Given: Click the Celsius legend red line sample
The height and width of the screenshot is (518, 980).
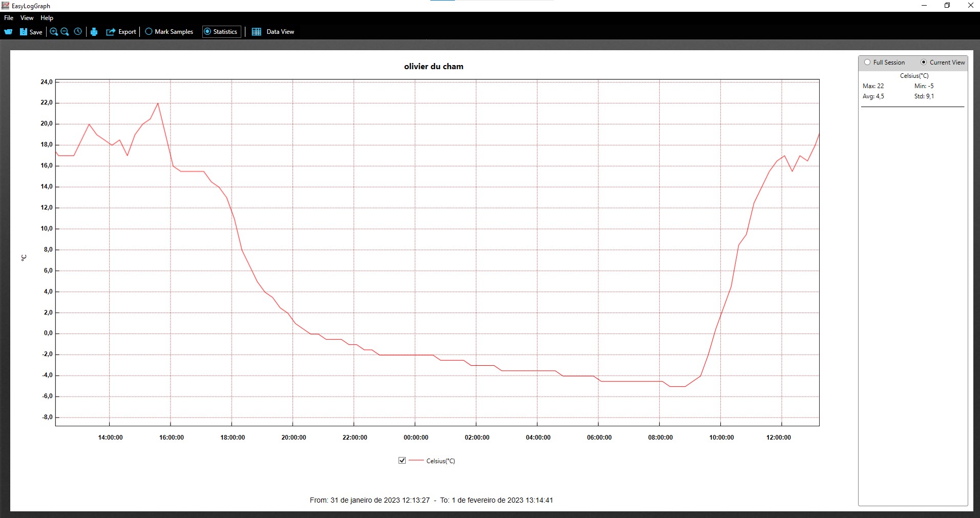Looking at the screenshot, I should [416, 461].
